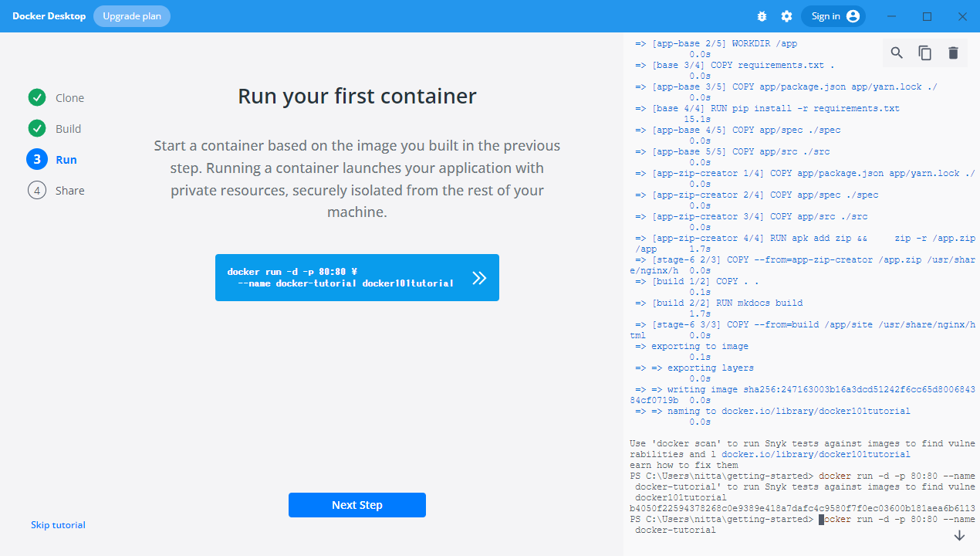Copy terminal output with the copy icon
Image resolution: width=980 pixels, height=556 pixels.
924,53
